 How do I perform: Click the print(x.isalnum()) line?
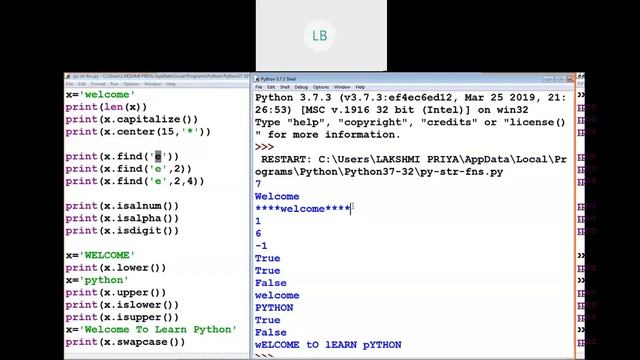click(x=122, y=206)
